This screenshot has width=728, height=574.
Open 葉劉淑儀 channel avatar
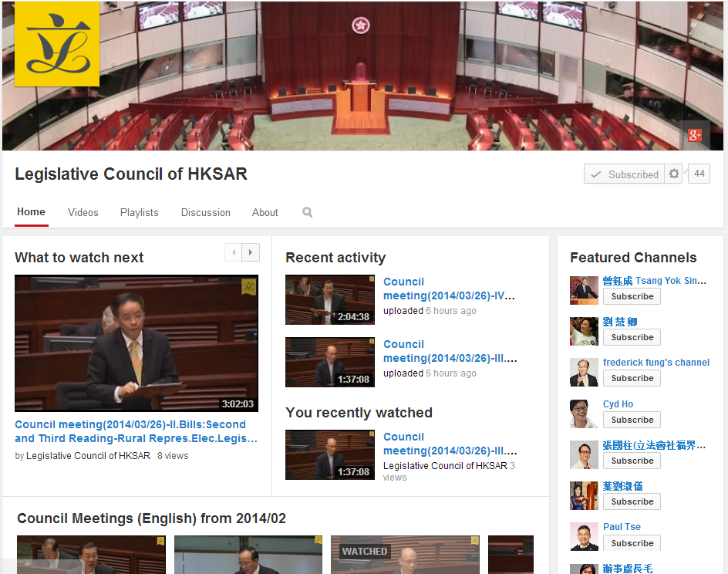tap(584, 495)
